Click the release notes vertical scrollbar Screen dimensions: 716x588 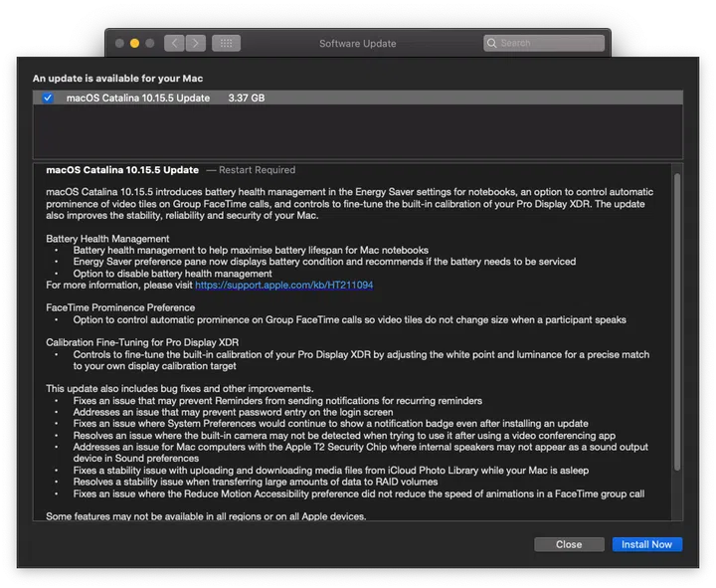pos(677,318)
